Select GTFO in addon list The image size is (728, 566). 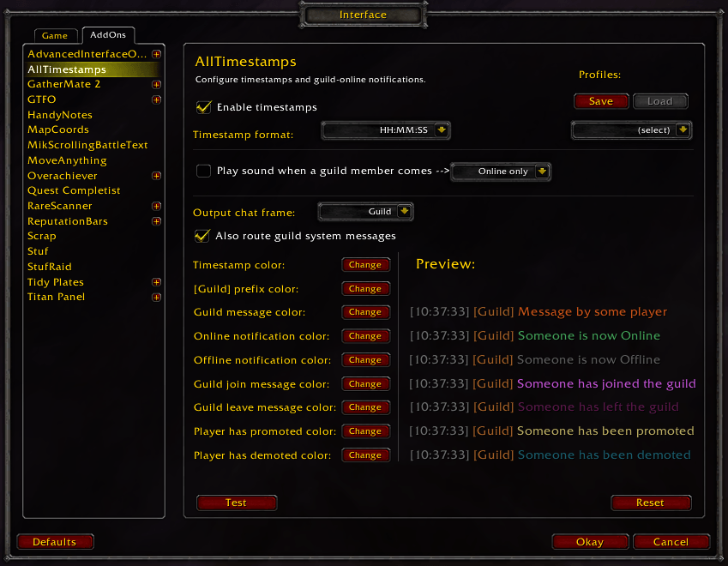point(42,99)
